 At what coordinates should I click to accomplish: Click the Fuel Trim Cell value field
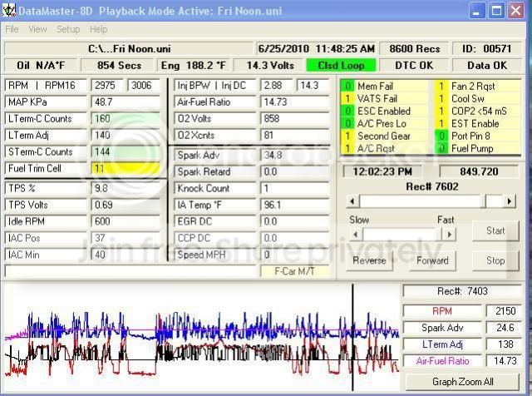pyautogui.click(x=126, y=168)
